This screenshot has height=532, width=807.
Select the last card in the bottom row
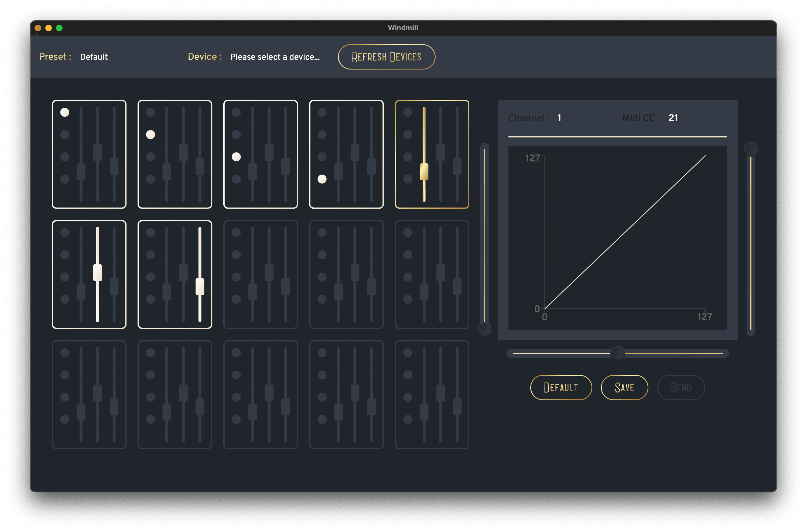click(432, 395)
